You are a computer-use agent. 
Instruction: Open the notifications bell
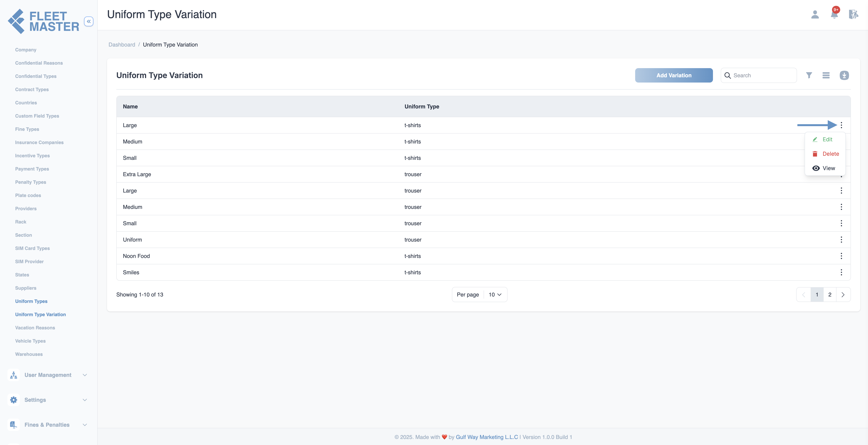pos(834,14)
